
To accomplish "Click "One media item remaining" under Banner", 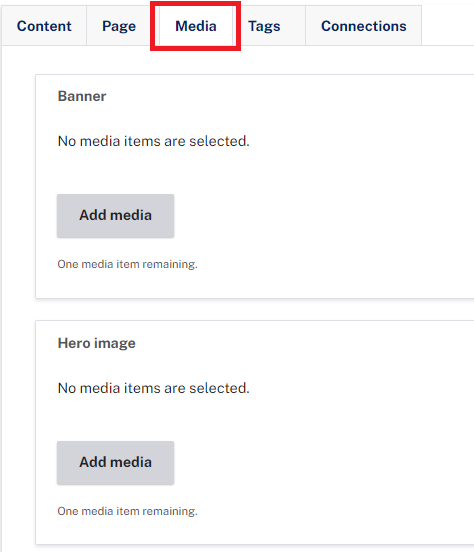I will 127,264.
